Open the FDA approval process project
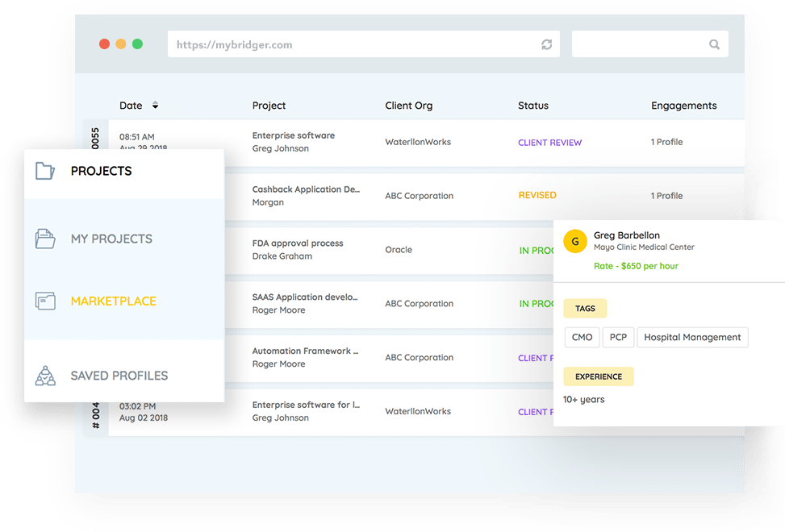Viewport: 785px width, 532px height. tap(297, 243)
